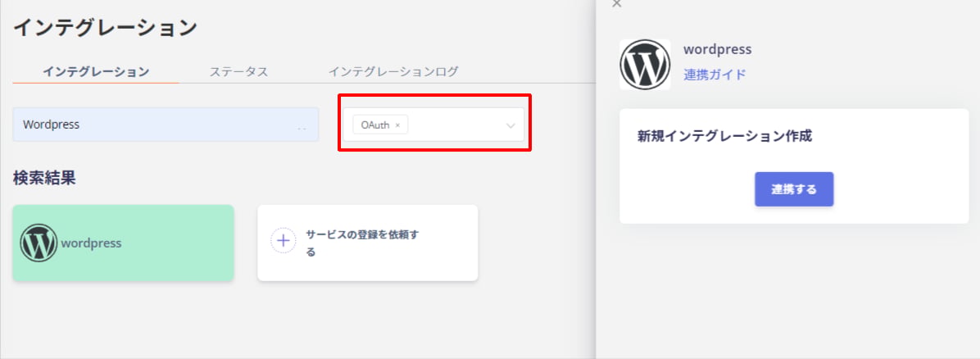Click the 連携する button

click(794, 189)
